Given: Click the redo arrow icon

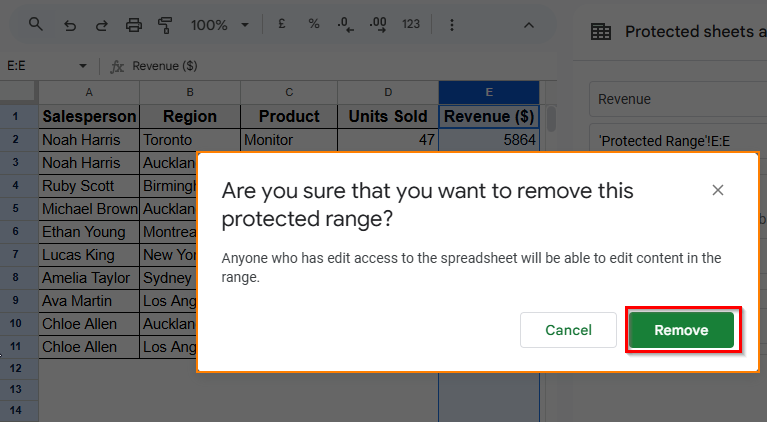Looking at the screenshot, I should coord(101,24).
